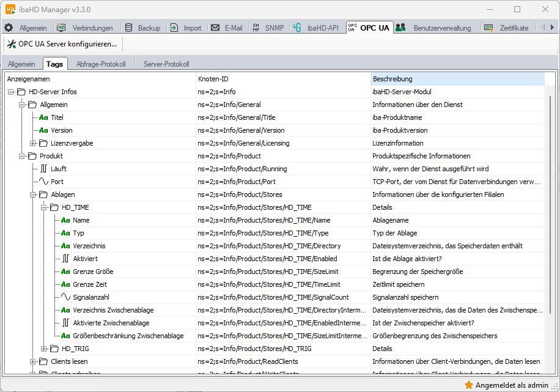The image size is (560, 392).
Task: Collapse the Ablagen tree node
Action: click(x=33, y=194)
